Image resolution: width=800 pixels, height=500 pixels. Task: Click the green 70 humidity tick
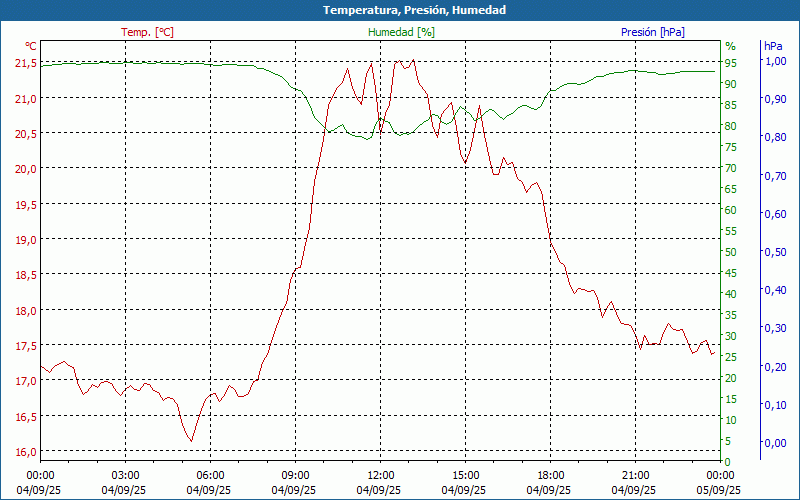[x=731, y=168]
